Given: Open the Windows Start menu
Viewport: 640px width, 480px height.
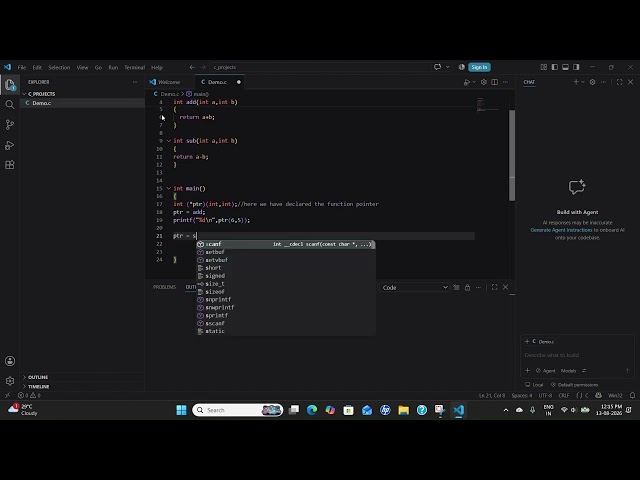Looking at the screenshot, I should tap(181, 410).
